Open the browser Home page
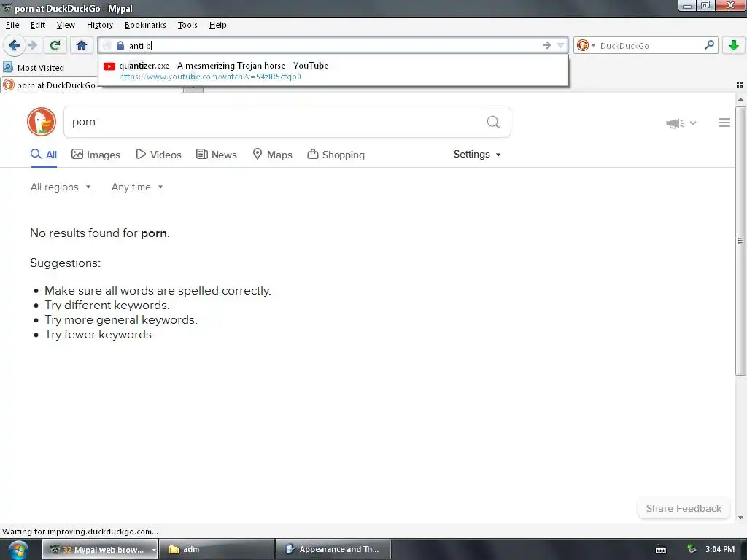The image size is (747, 560). [82, 45]
